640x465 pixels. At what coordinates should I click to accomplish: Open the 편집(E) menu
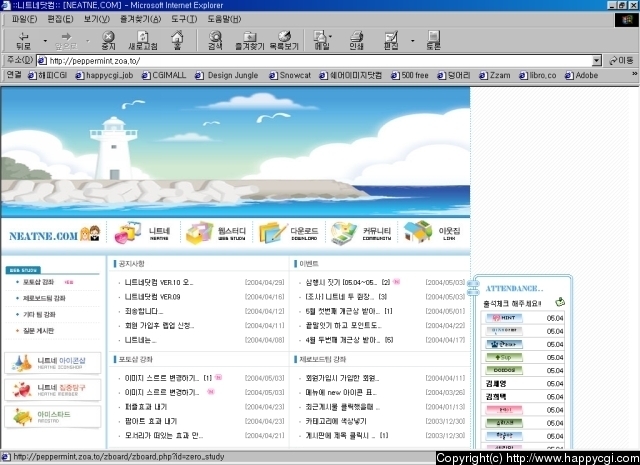tap(60, 19)
